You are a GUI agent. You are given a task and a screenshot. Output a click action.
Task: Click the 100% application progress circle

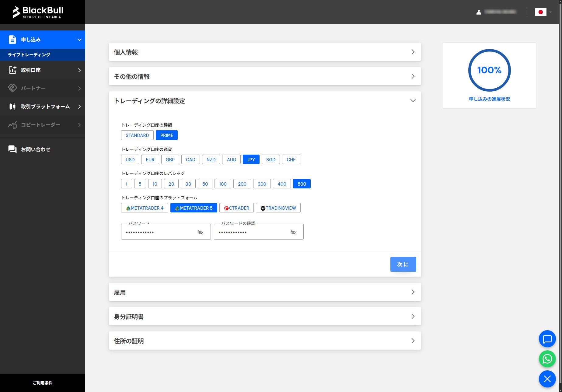(x=489, y=70)
